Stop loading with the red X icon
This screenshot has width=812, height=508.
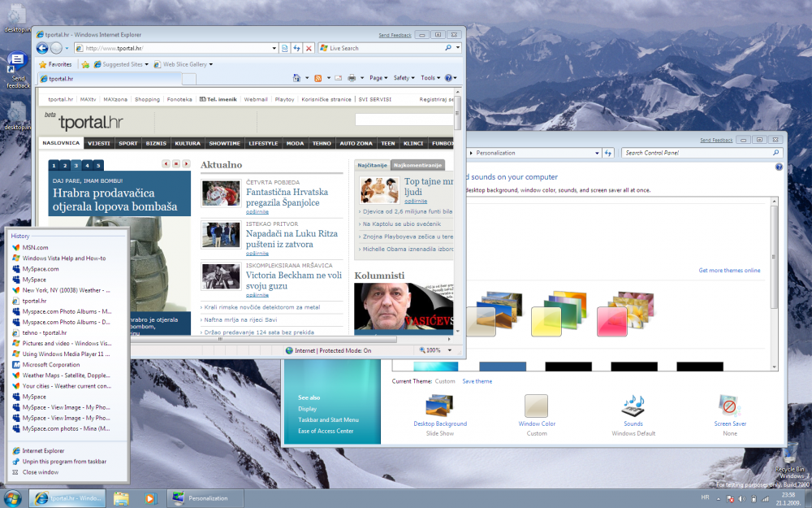(309, 48)
